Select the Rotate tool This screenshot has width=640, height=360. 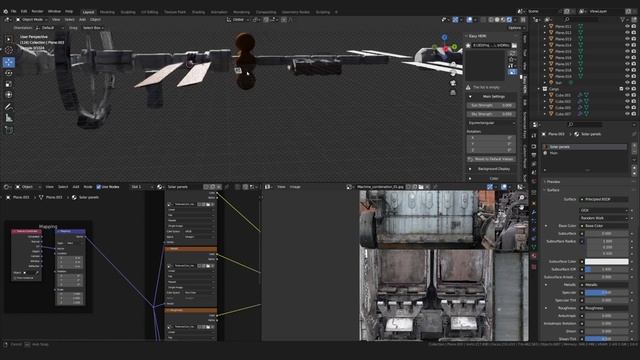(9, 73)
